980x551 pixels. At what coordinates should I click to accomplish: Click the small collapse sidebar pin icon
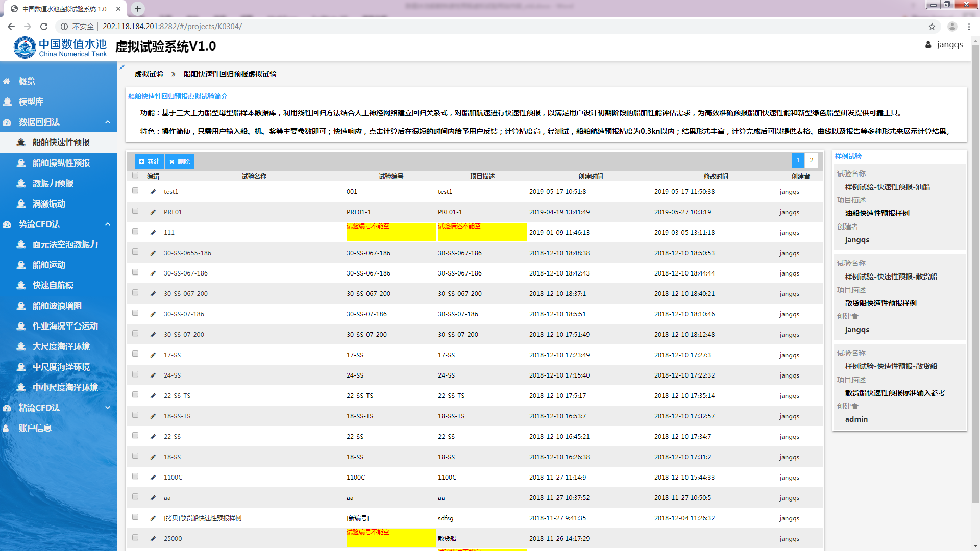(122, 67)
